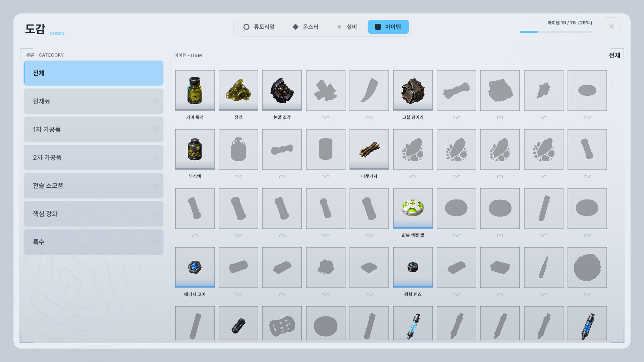Open the 설비 tab

point(347,27)
